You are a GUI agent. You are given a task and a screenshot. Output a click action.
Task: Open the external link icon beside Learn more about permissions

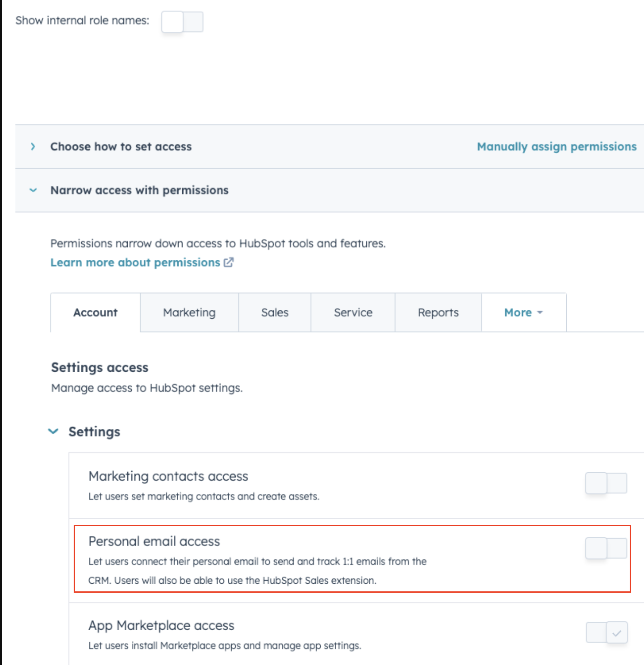pyautogui.click(x=228, y=262)
